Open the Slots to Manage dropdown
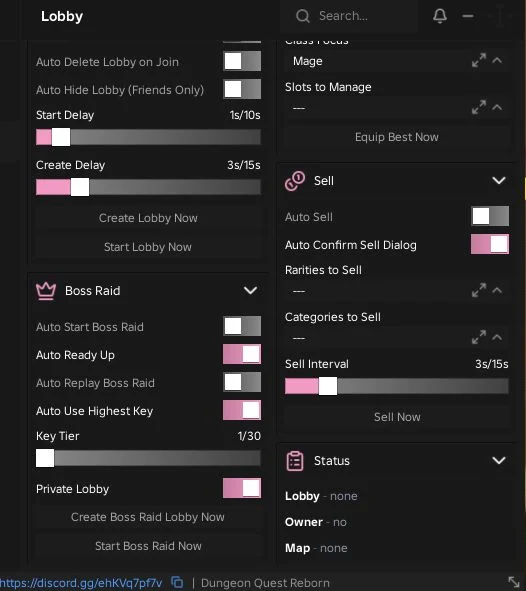 (x=397, y=108)
